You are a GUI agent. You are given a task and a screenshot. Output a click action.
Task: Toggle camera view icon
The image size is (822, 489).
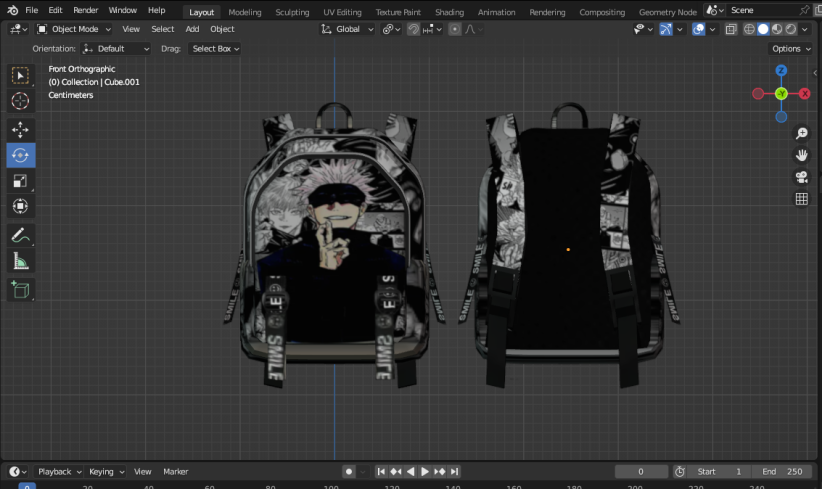pyautogui.click(x=802, y=177)
